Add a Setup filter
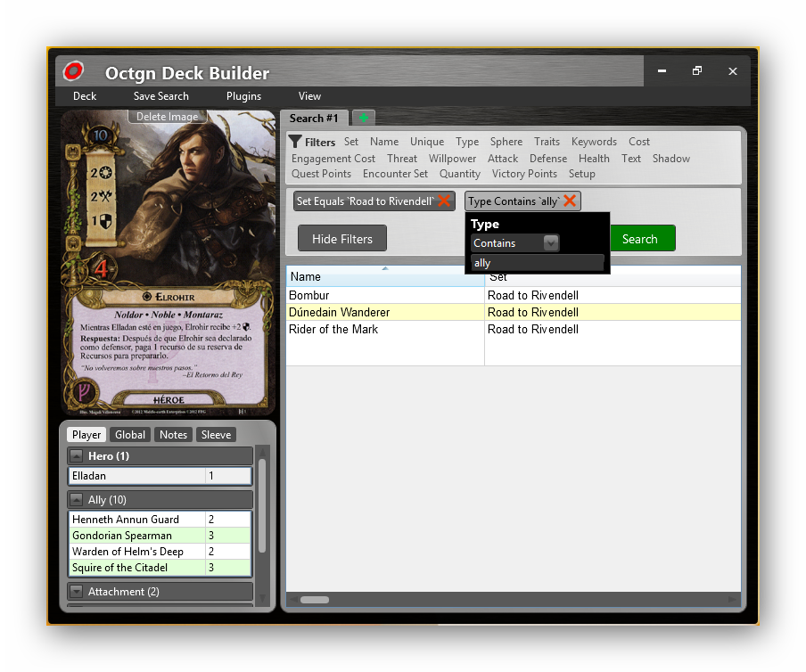 pyautogui.click(x=581, y=174)
